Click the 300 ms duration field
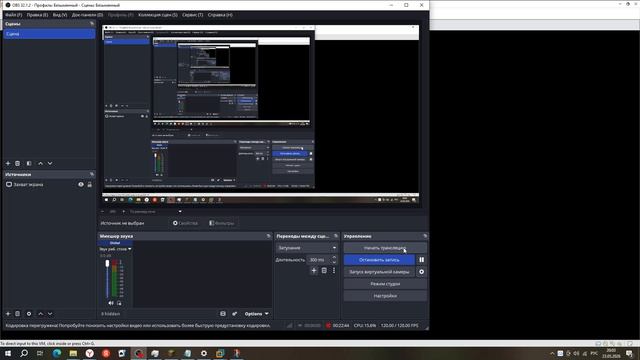This screenshot has height=360, width=640. point(319,260)
